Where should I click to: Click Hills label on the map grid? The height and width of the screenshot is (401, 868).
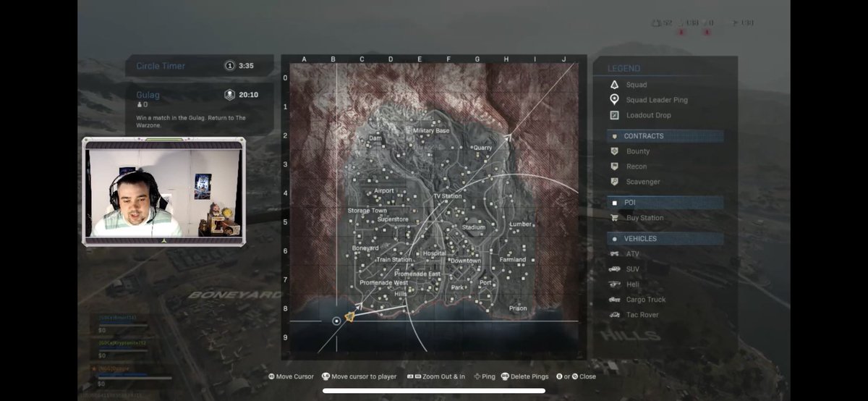tap(401, 294)
